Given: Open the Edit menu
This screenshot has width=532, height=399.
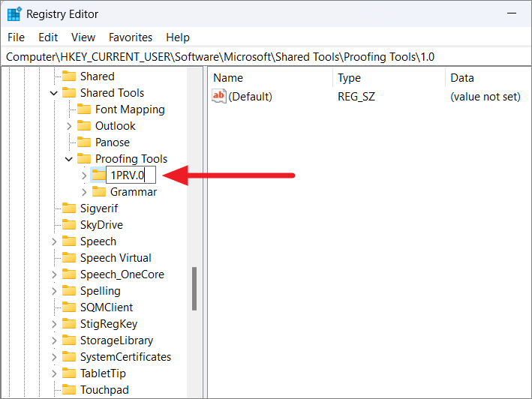Looking at the screenshot, I should click(x=48, y=37).
